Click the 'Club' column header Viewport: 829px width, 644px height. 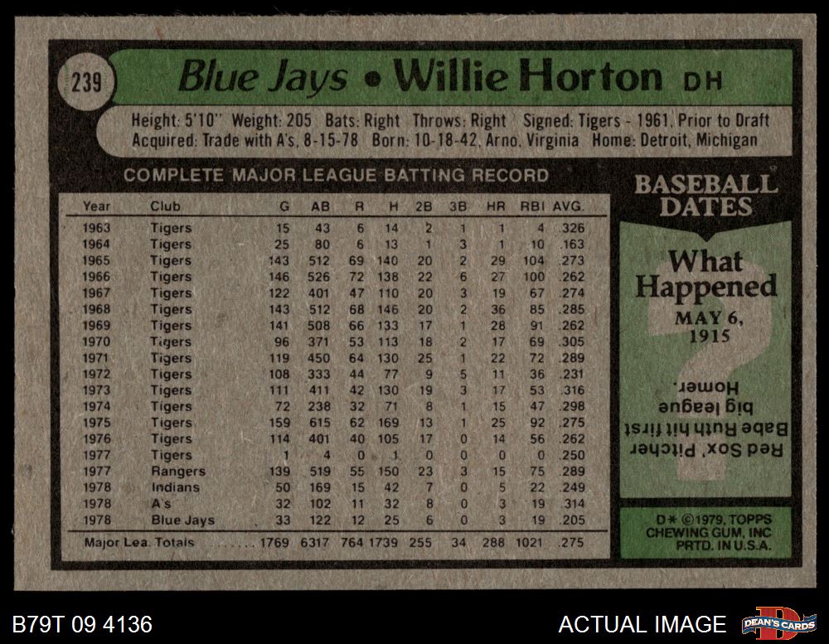click(x=165, y=206)
